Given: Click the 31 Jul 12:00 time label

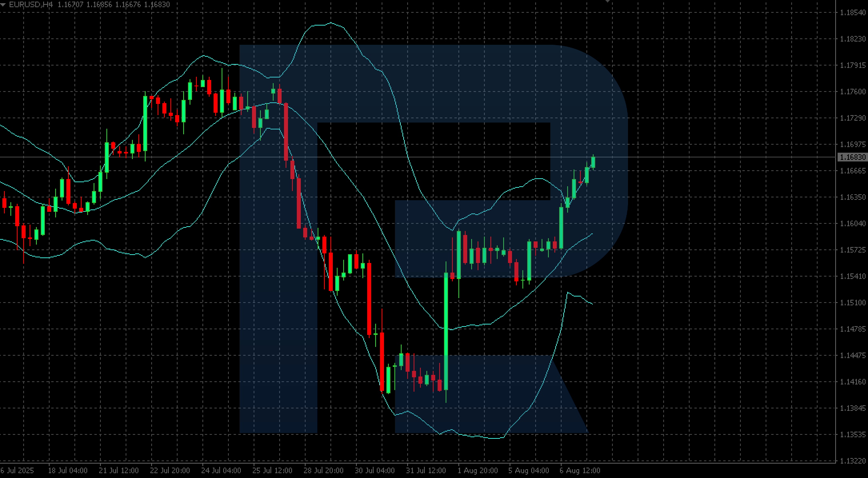Looking at the screenshot, I should 426,470.
